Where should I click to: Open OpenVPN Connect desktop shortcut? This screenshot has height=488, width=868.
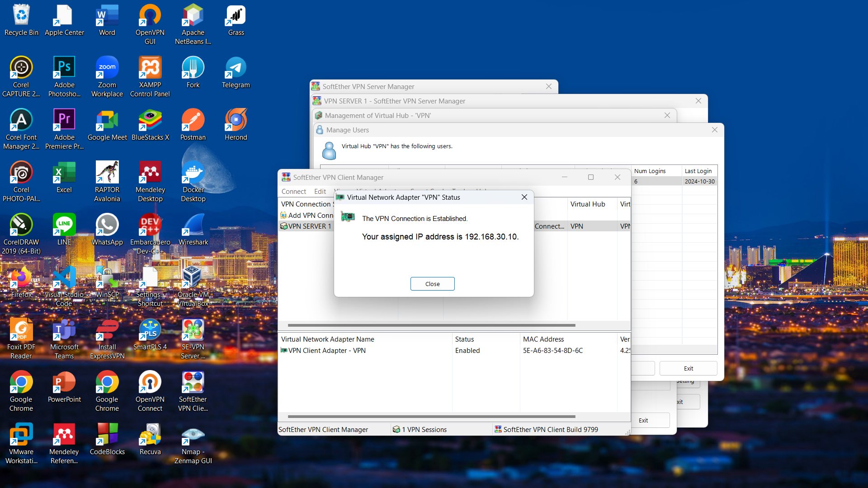pos(150,391)
